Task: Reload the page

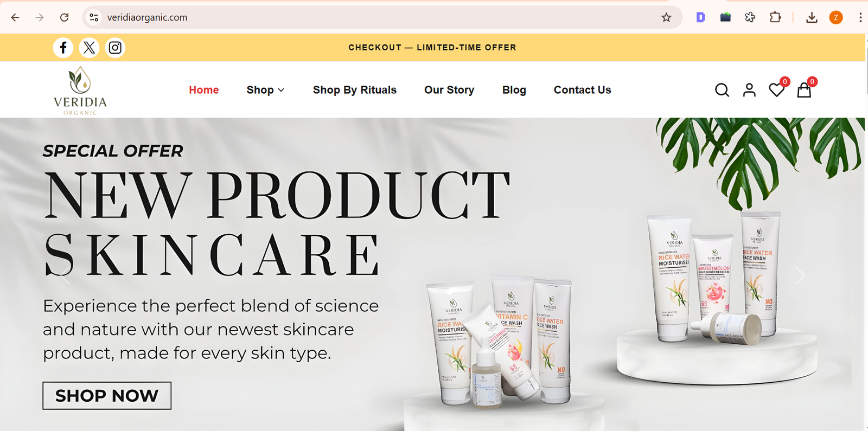Action: [64, 17]
